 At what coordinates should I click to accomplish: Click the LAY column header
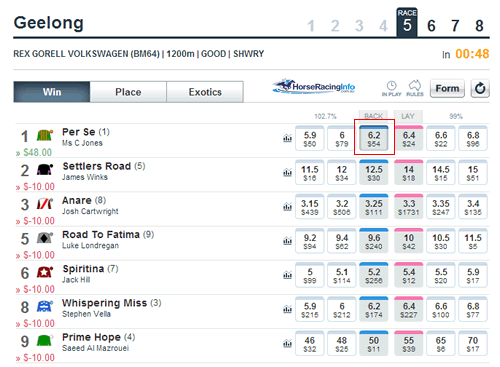tap(408, 116)
